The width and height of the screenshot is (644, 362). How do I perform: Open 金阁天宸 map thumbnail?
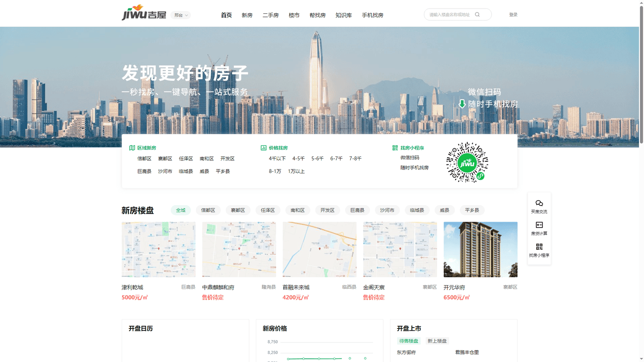click(x=400, y=249)
